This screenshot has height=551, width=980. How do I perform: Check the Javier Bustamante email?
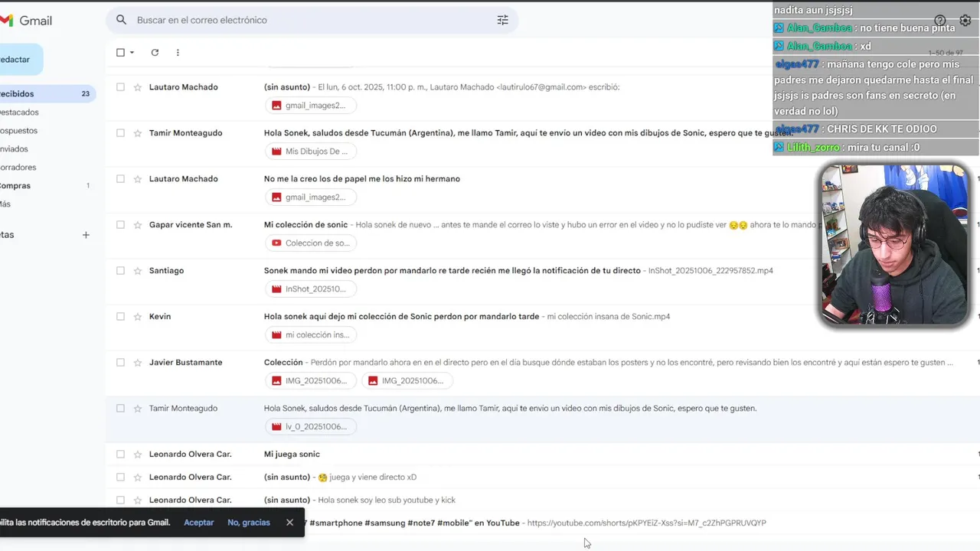tap(120, 363)
